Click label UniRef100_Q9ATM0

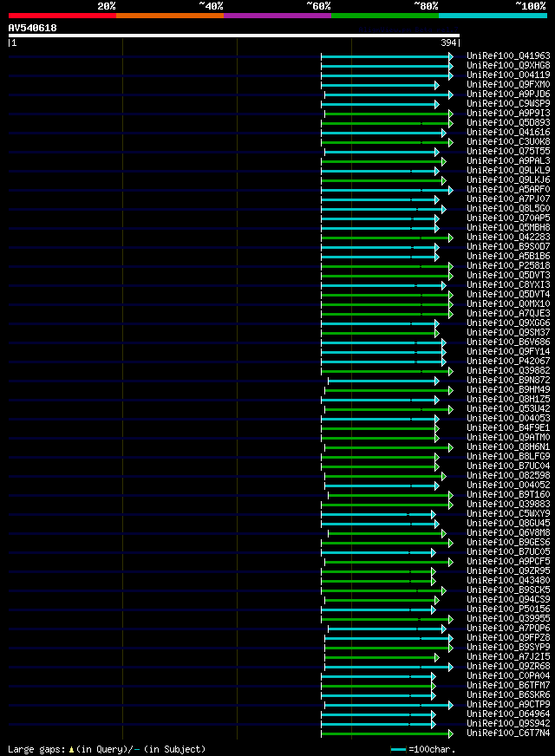[508, 438]
